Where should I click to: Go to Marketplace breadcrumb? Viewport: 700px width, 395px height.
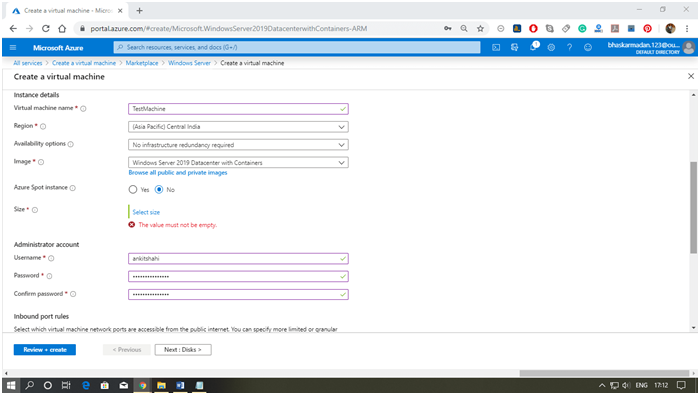coord(142,63)
